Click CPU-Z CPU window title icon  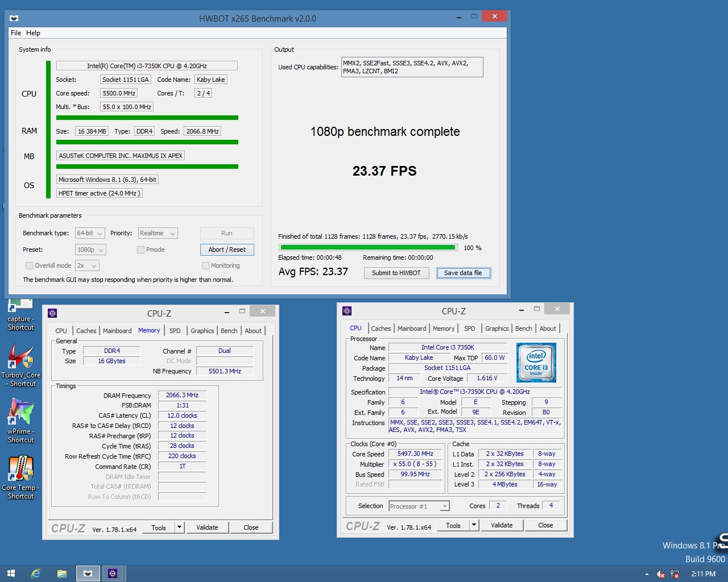point(347,311)
